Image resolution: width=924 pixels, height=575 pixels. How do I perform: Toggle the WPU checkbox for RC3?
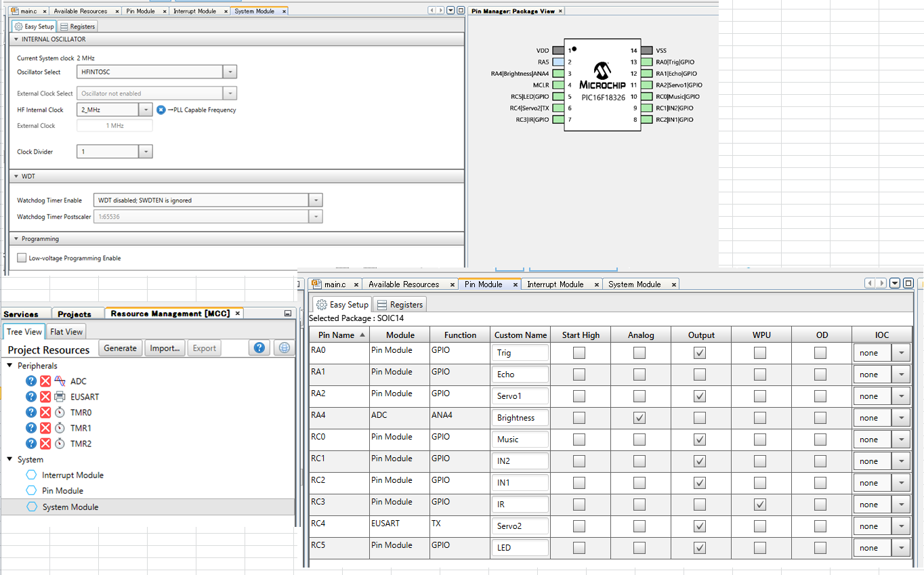760,505
